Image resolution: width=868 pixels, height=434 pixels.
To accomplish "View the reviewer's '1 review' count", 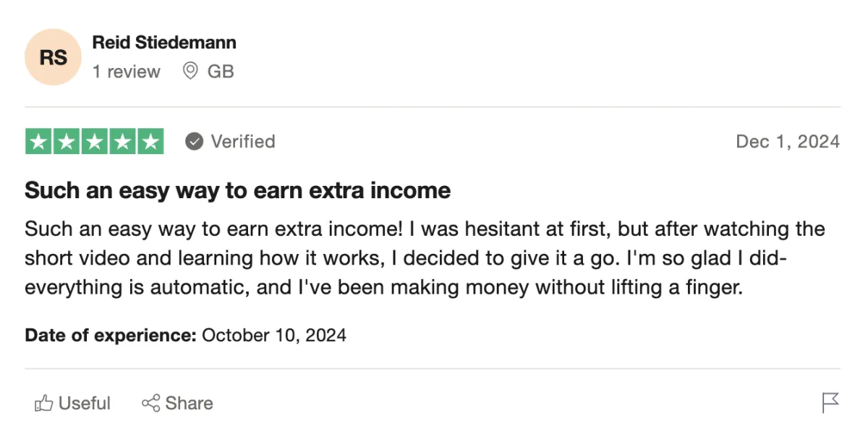I will tap(127, 72).
